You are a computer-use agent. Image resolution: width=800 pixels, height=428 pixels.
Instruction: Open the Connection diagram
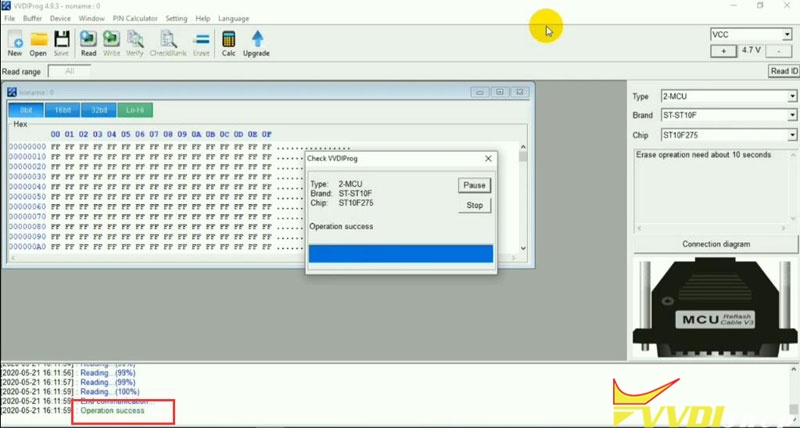(x=716, y=244)
